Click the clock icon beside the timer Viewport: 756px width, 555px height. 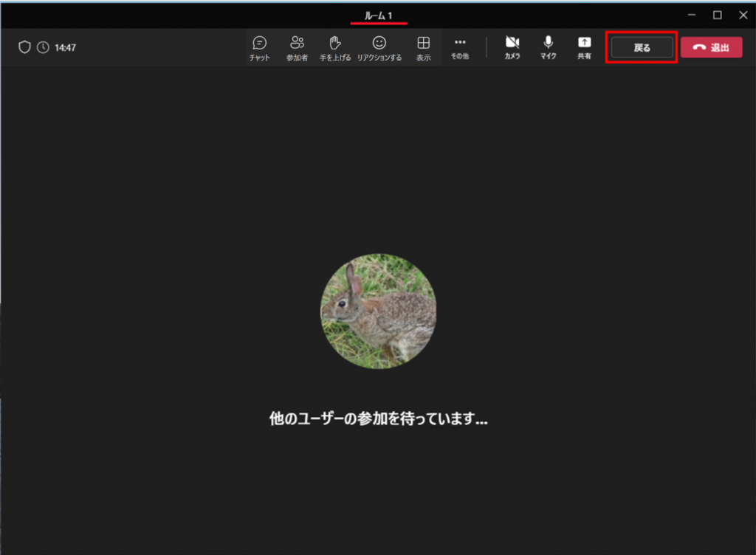44,48
